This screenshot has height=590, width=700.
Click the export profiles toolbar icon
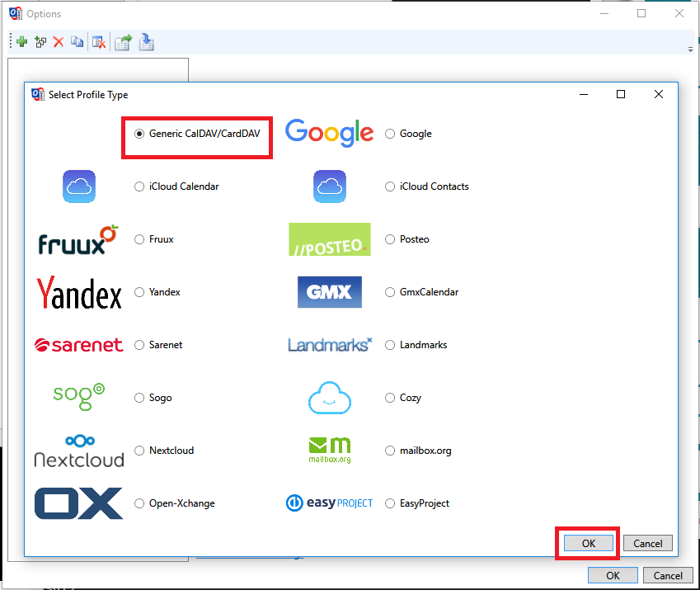(x=123, y=42)
